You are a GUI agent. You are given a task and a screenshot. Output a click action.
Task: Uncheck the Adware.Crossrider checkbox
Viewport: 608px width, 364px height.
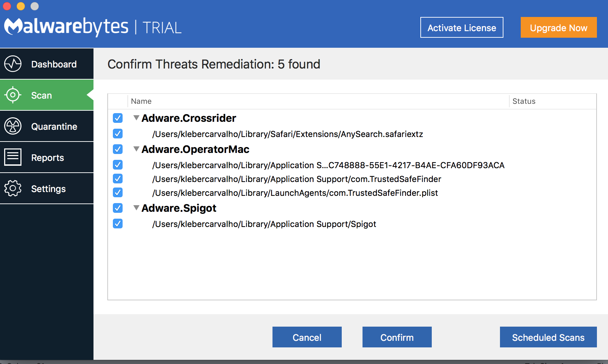point(118,118)
